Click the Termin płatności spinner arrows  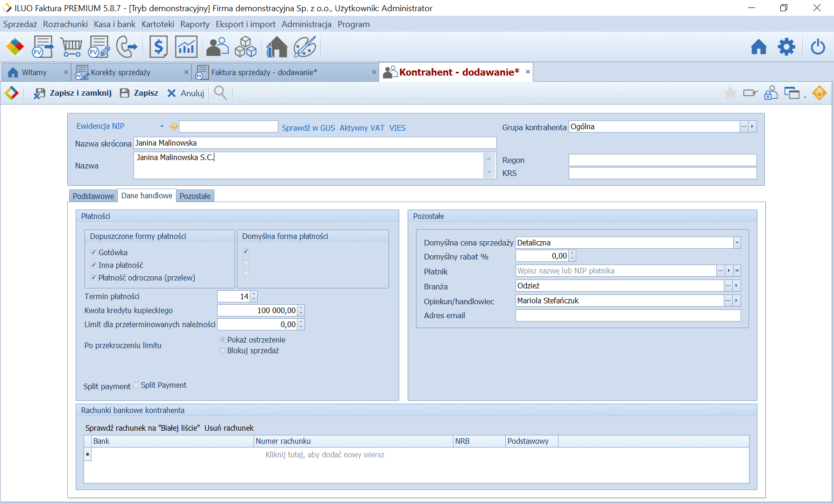[x=254, y=296]
